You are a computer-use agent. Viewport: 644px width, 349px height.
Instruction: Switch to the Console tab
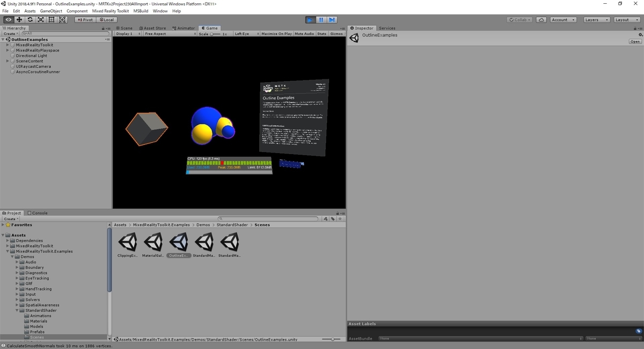pyautogui.click(x=38, y=213)
